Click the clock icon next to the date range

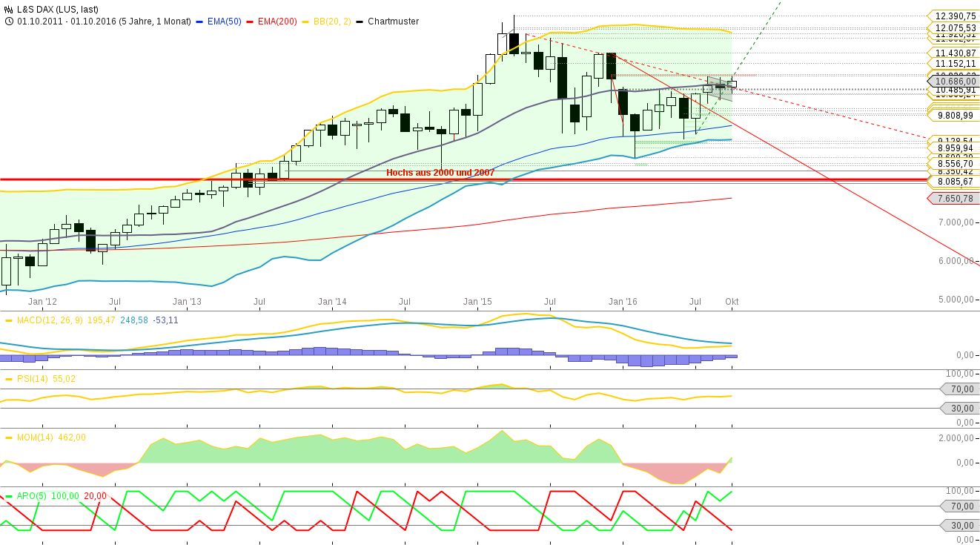[x=9, y=22]
